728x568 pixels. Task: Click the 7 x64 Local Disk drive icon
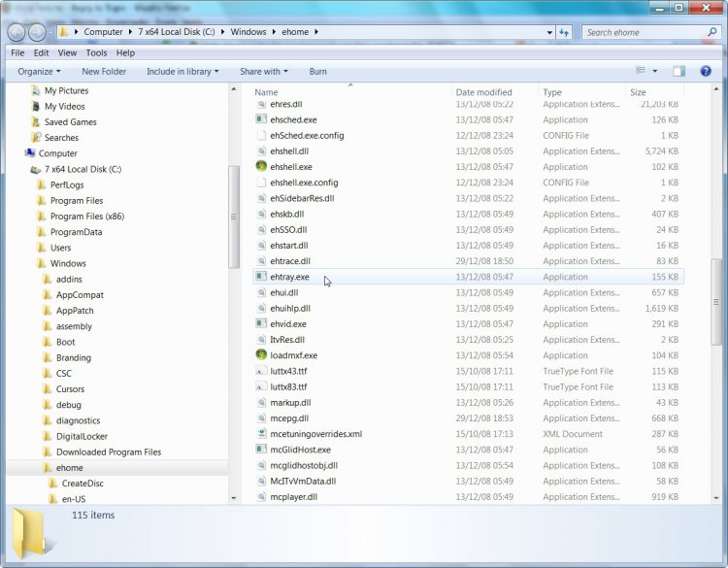tap(36, 170)
